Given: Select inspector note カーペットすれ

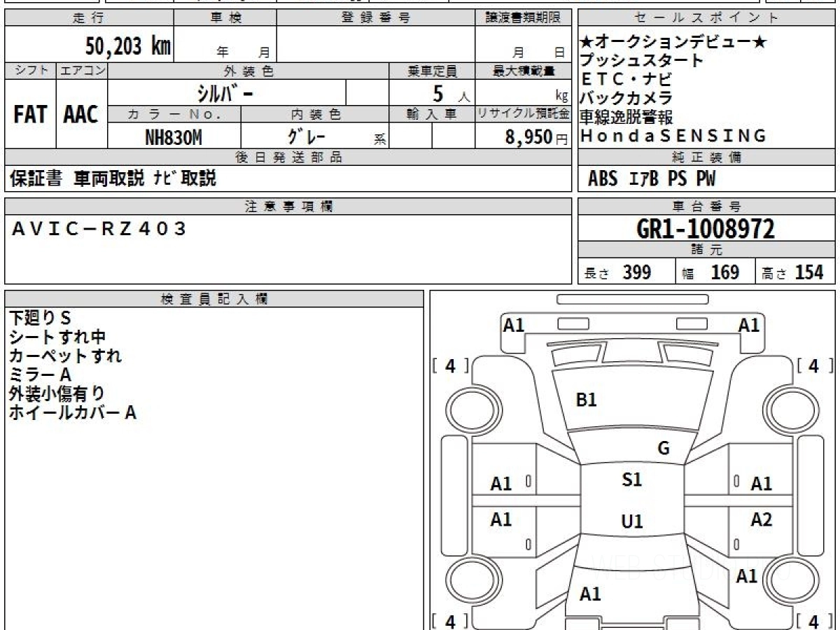Looking at the screenshot, I should click(x=65, y=356).
